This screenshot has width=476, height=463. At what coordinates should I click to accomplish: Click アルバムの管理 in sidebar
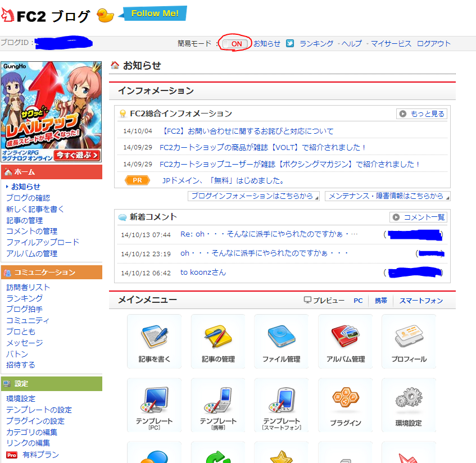(x=32, y=253)
